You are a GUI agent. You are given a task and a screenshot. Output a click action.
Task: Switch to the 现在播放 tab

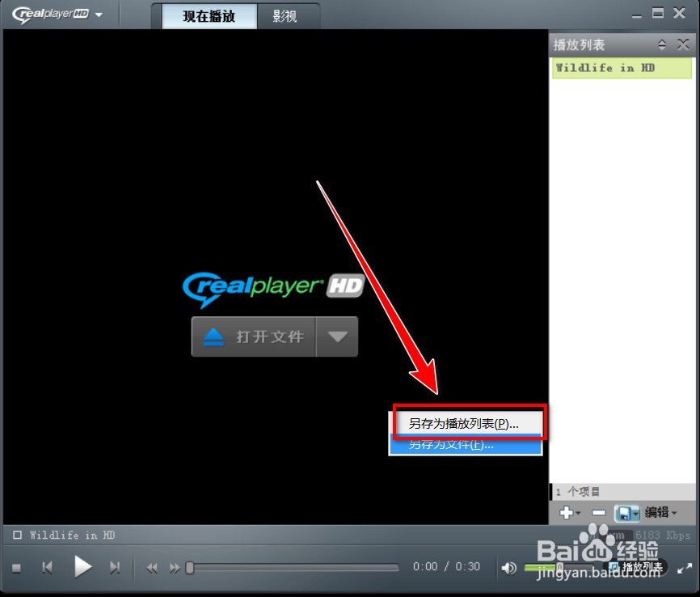pyautogui.click(x=209, y=16)
